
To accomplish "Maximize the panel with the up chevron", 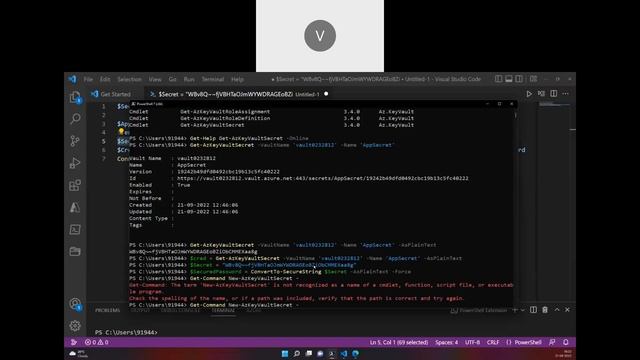I will pos(557,310).
